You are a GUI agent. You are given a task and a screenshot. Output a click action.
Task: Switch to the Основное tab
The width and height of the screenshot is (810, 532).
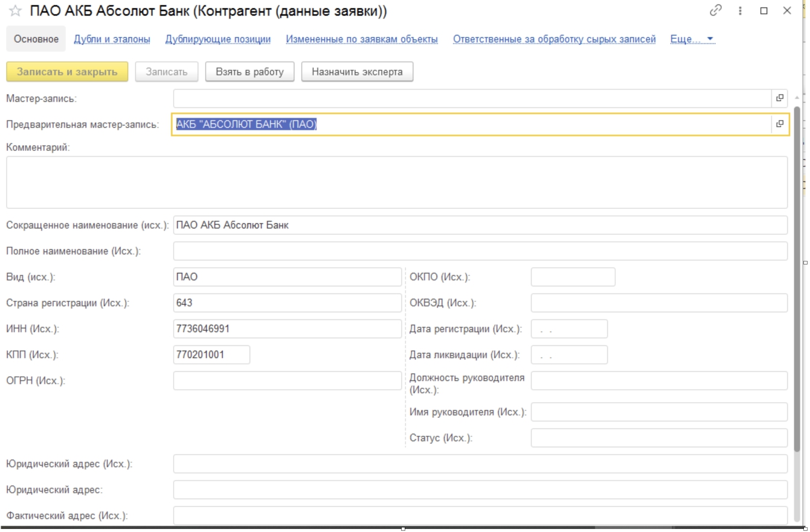(36, 39)
